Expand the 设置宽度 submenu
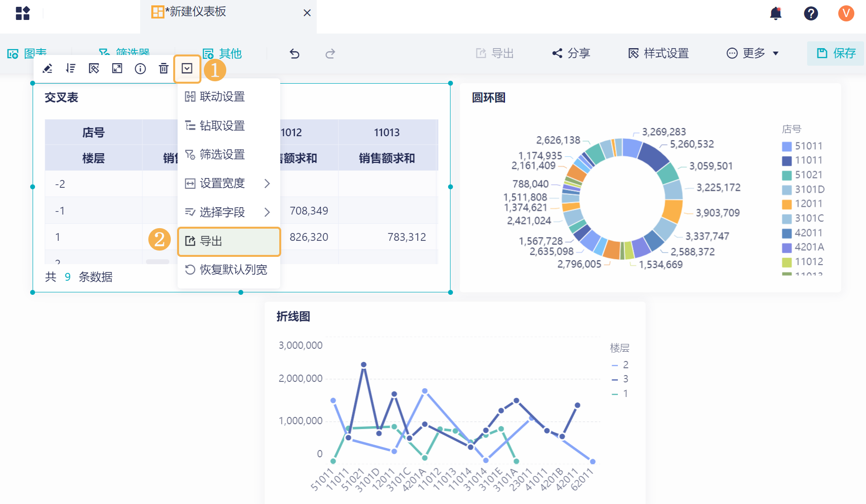Image resolution: width=866 pixels, height=504 pixels. (x=229, y=183)
